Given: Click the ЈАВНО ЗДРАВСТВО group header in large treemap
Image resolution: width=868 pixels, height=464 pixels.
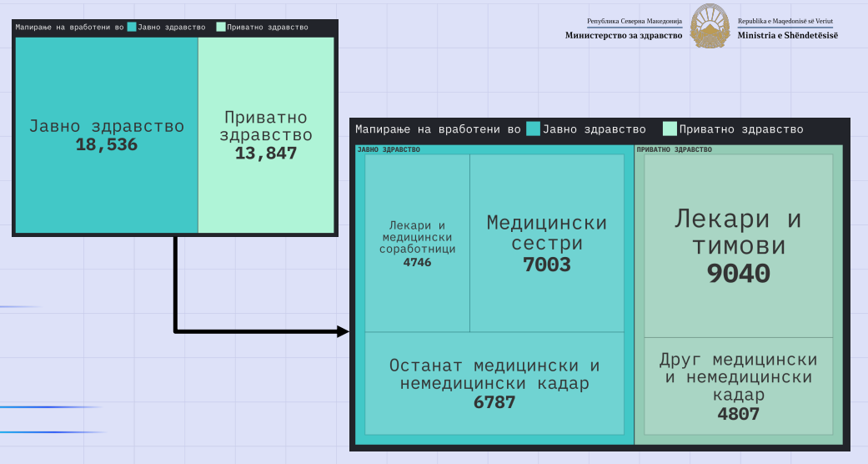Looking at the screenshot, I should 389,149.
